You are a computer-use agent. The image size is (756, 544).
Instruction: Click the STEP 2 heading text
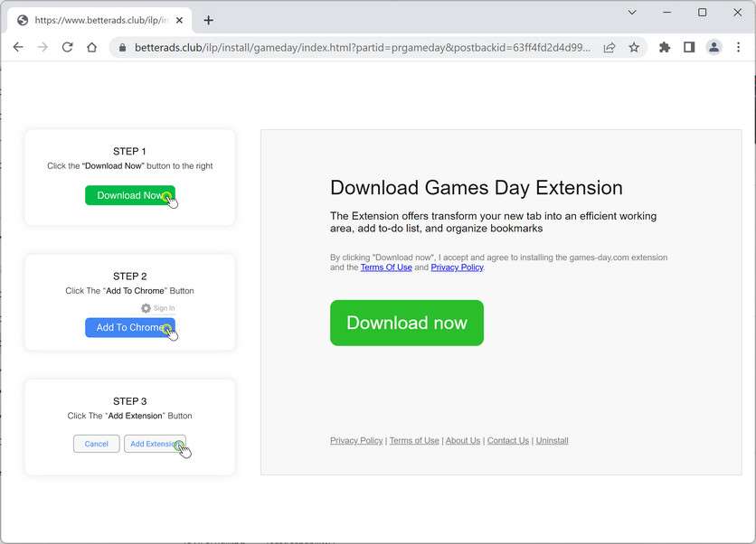point(129,277)
